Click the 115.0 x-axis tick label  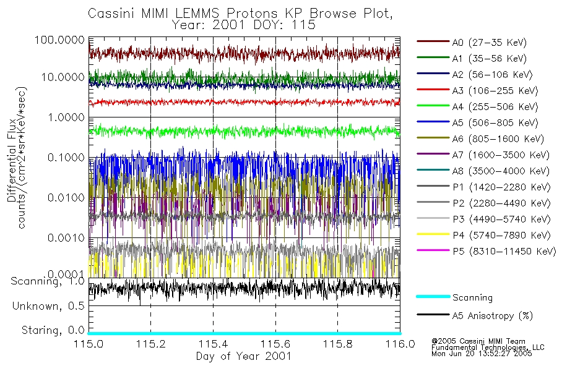point(89,344)
